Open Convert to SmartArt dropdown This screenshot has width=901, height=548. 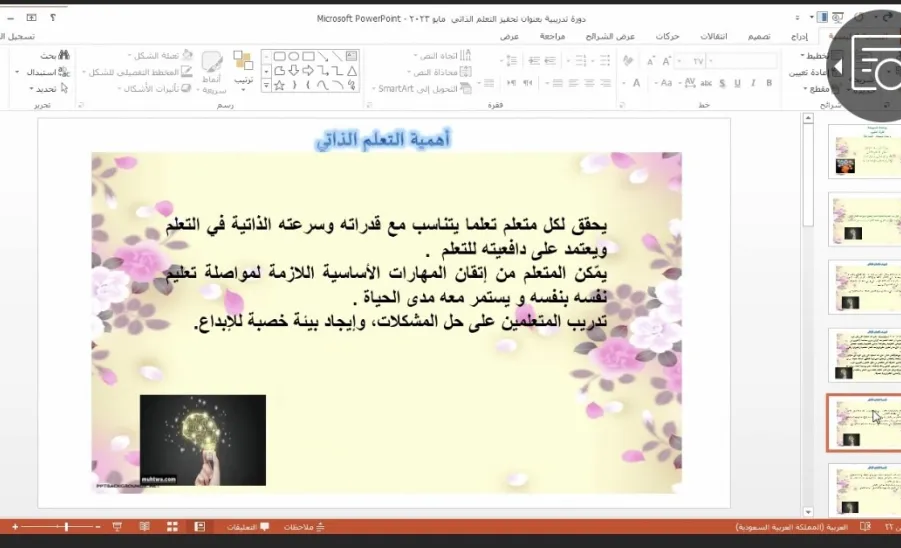pyautogui.click(x=422, y=88)
